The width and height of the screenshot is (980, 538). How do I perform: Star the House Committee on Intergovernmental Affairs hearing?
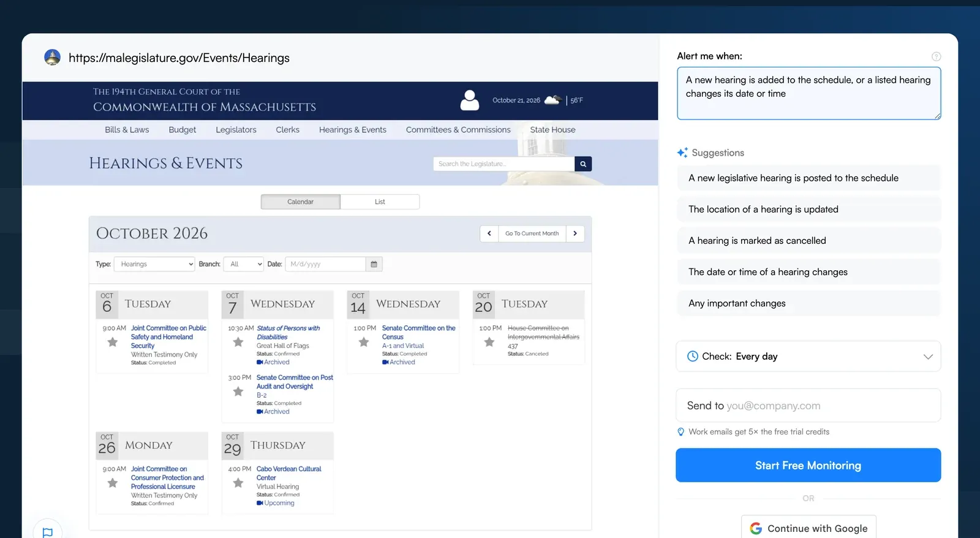(x=489, y=342)
